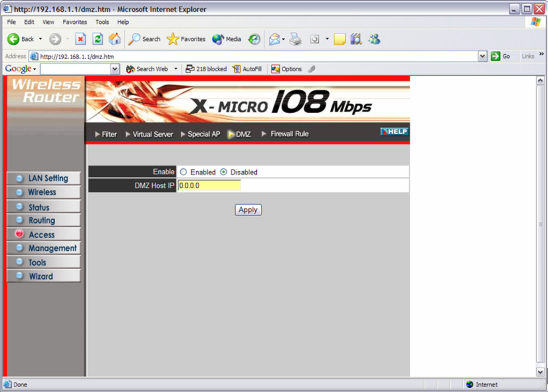
Task: Open Access in sidebar
Action: [44, 234]
